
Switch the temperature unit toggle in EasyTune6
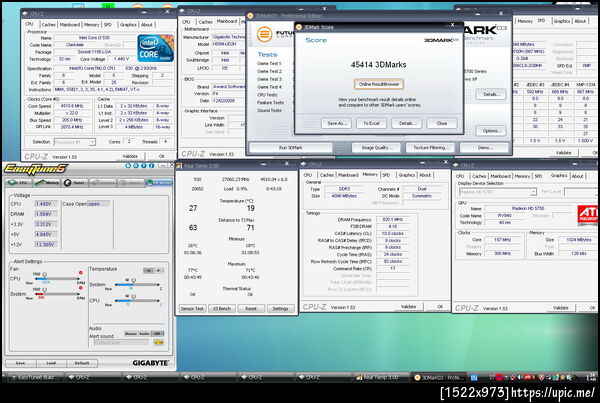[153, 270]
